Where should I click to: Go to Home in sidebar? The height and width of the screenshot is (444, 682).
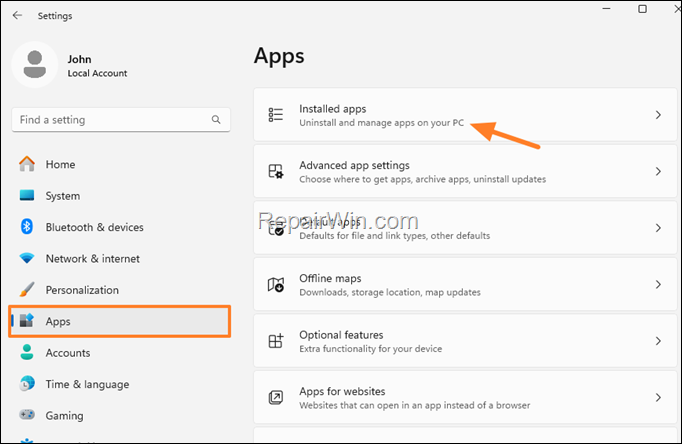tap(120, 164)
